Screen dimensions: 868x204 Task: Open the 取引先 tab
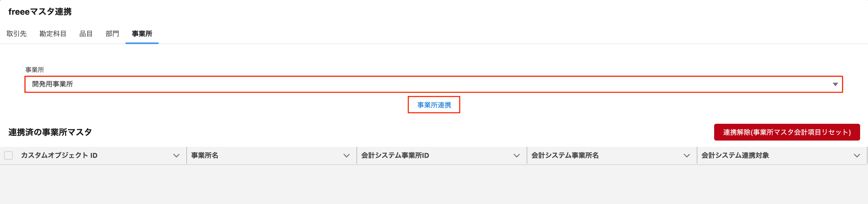pyautogui.click(x=17, y=34)
